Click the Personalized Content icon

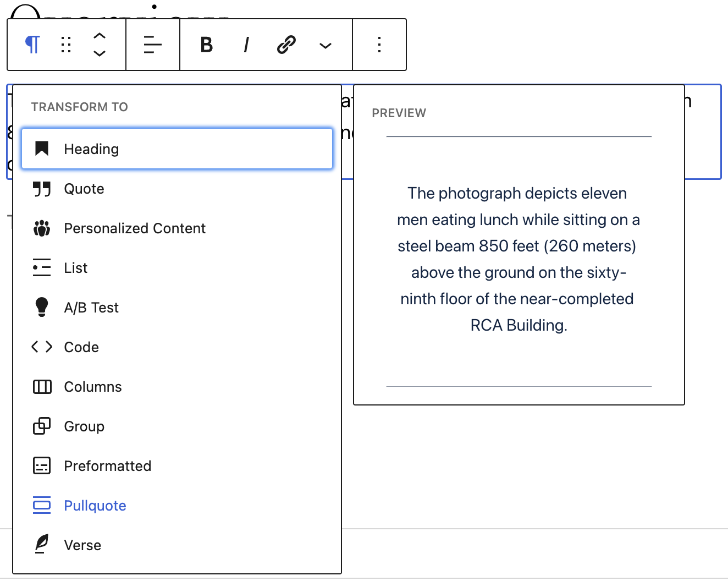[41, 228]
